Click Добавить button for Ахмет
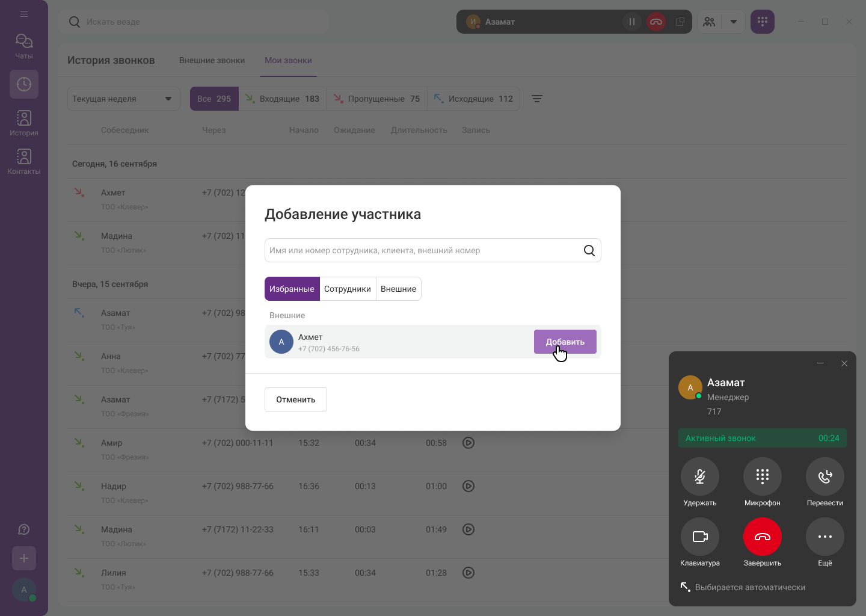 click(565, 342)
